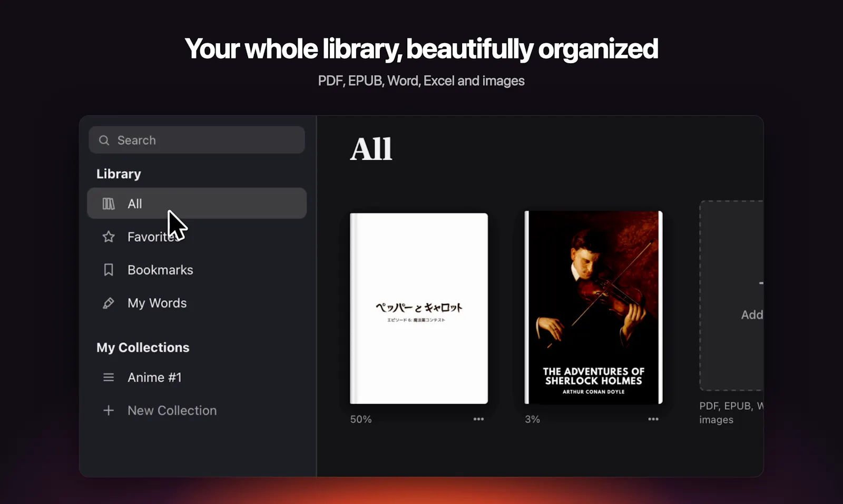Click the 'Your whole library, beautifully organized' headline
This screenshot has width=843, height=504.
pyautogui.click(x=421, y=48)
